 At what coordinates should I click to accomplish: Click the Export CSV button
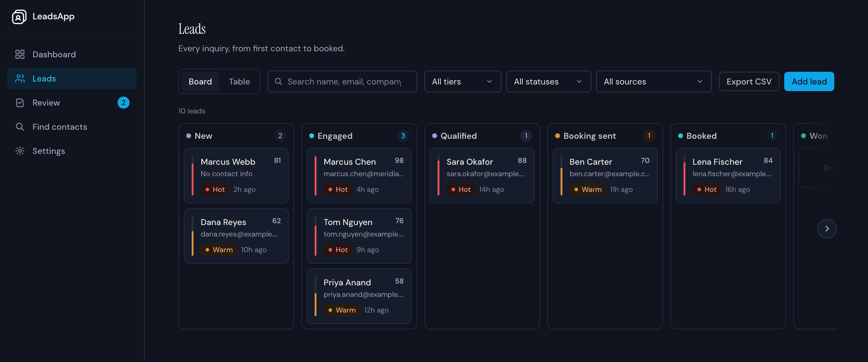(749, 82)
